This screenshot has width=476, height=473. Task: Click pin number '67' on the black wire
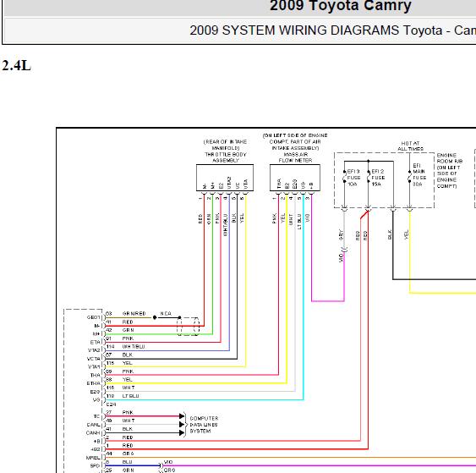pos(109,355)
